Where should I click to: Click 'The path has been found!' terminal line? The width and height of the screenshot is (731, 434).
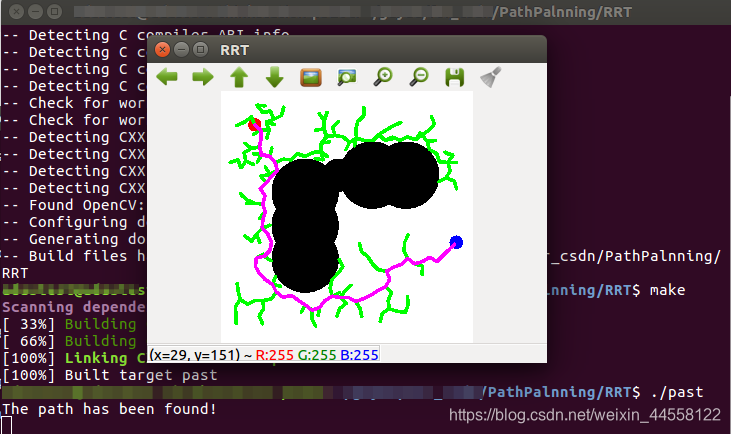(x=110, y=409)
